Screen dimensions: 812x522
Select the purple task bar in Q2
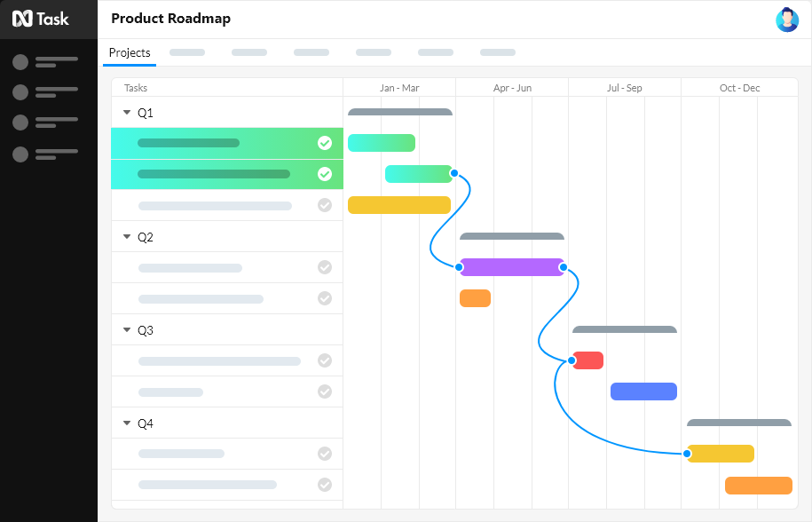[511, 267]
